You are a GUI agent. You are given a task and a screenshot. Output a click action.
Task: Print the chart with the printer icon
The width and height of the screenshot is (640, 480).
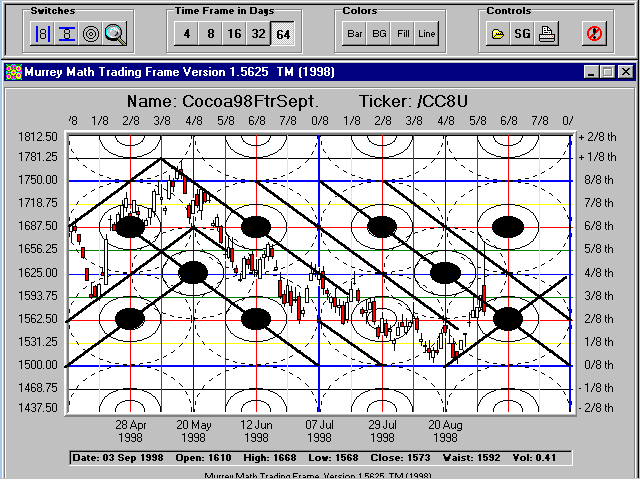547,33
